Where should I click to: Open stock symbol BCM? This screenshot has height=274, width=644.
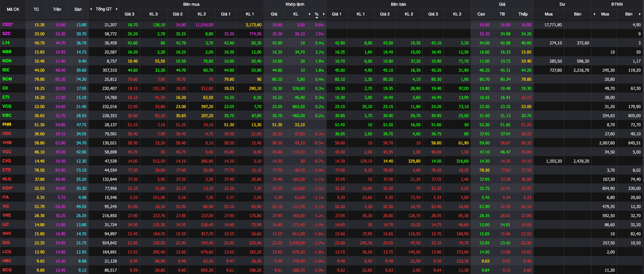click(7, 79)
